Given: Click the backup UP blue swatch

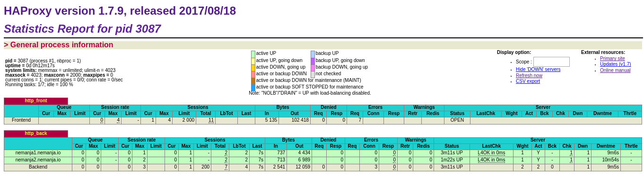Looking at the screenshot, I should [313, 54].
